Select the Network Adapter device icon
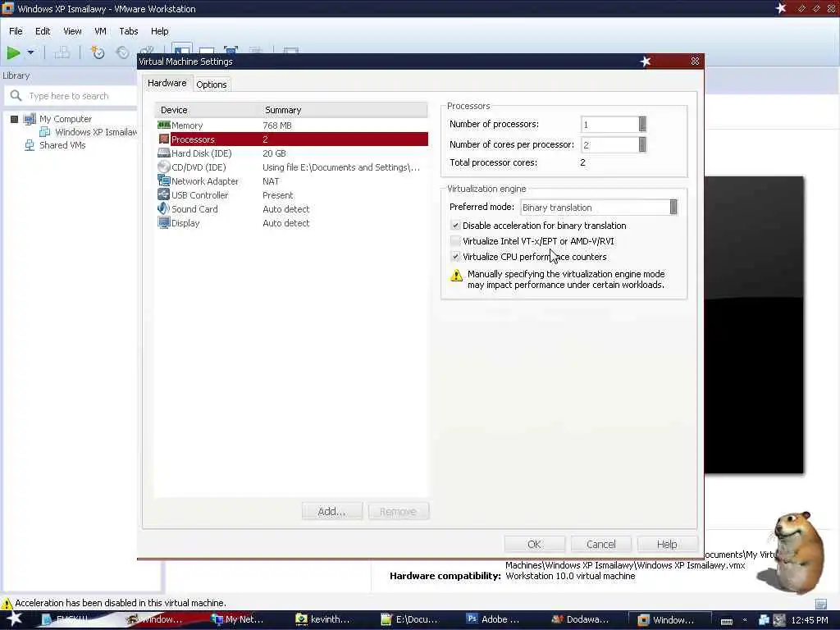The width and height of the screenshot is (840, 630). point(163,181)
